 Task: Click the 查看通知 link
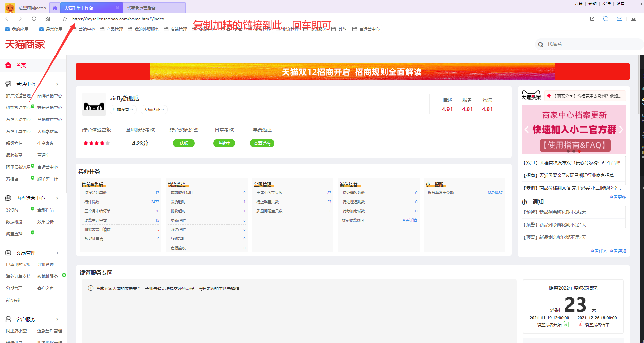(x=617, y=251)
